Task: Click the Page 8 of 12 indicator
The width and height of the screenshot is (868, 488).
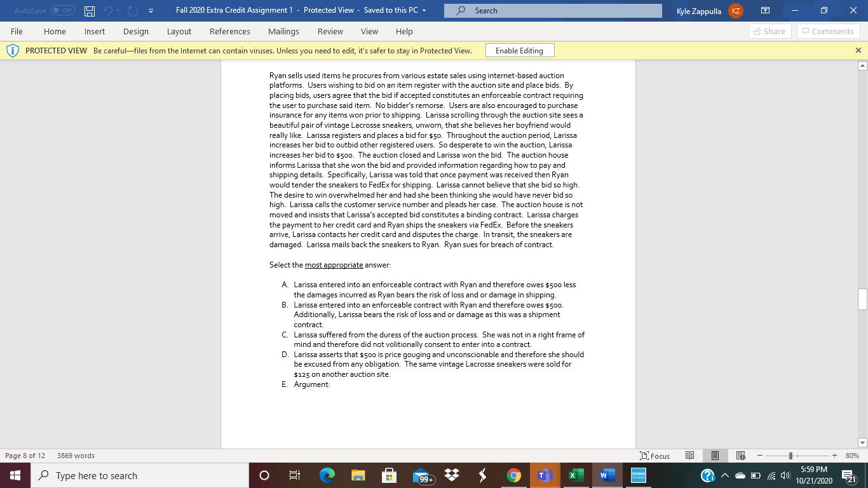Action: click(25, 456)
